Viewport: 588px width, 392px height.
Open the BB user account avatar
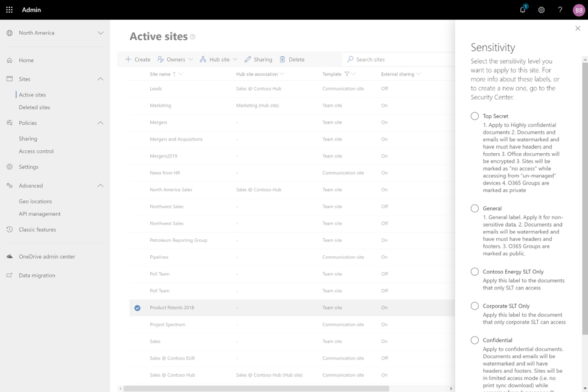pos(578,10)
